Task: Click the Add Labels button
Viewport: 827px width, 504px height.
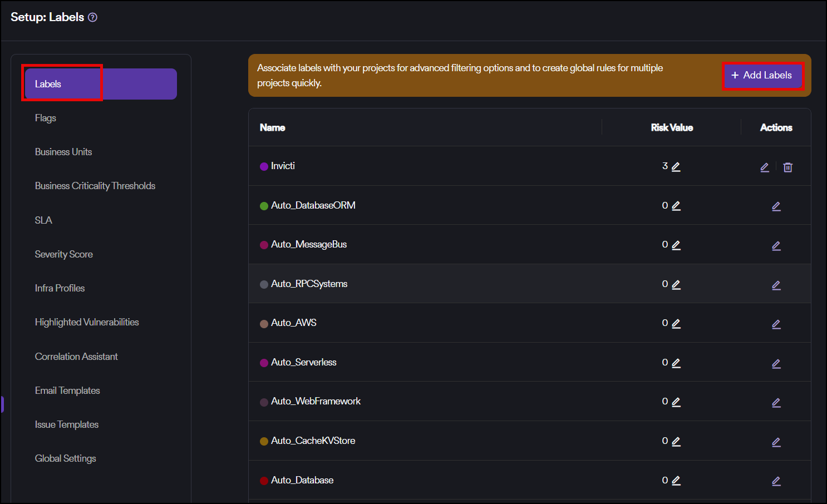Action: pyautogui.click(x=762, y=76)
